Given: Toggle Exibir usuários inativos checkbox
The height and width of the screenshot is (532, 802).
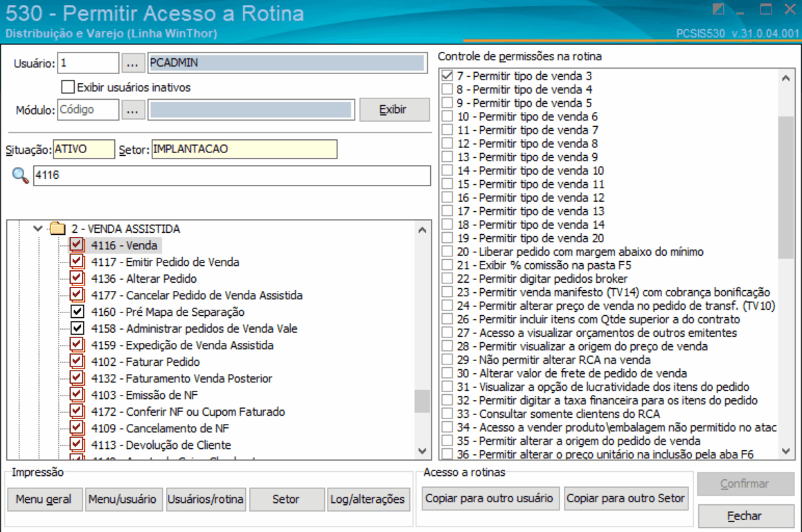Looking at the screenshot, I should tap(68, 87).
